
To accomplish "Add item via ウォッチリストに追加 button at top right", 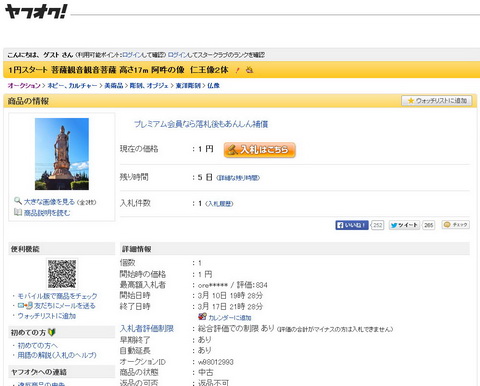I will [x=437, y=100].
